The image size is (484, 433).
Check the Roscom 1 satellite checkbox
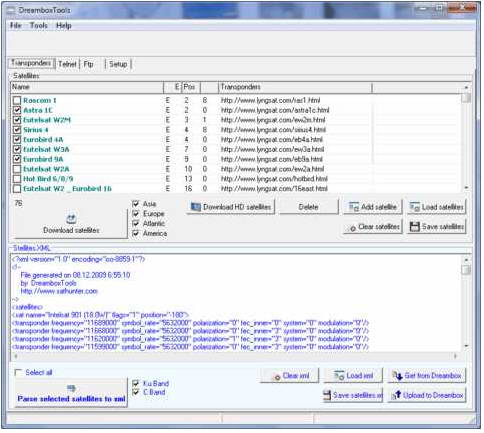pyautogui.click(x=17, y=100)
